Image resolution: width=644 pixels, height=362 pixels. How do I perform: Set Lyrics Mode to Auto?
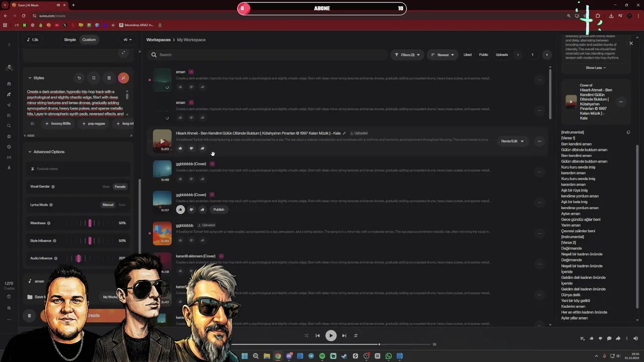[122, 205]
